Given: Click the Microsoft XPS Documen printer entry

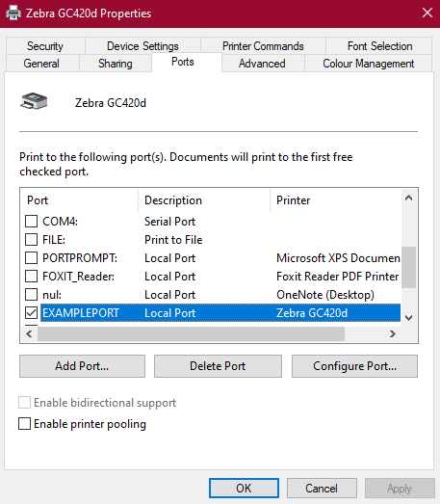Looking at the screenshot, I should pyautogui.click(x=338, y=258).
